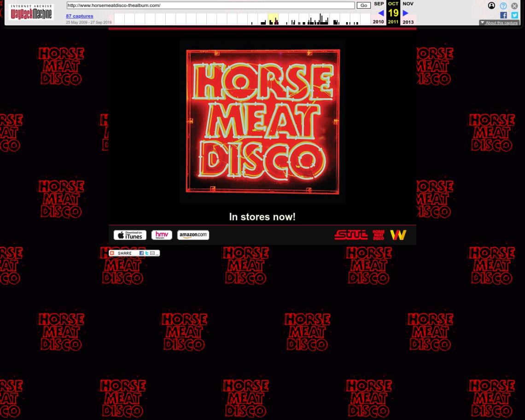
Task: Click the "In stores now!" text
Action: pyautogui.click(x=262, y=217)
